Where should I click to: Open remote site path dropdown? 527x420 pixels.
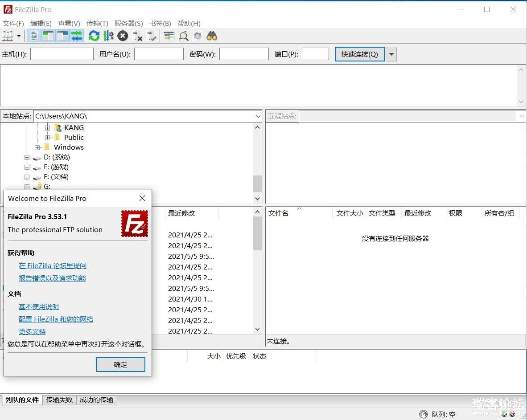522,116
